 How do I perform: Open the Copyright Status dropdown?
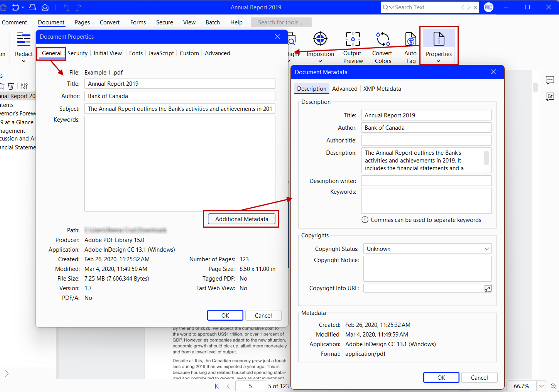pos(427,249)
